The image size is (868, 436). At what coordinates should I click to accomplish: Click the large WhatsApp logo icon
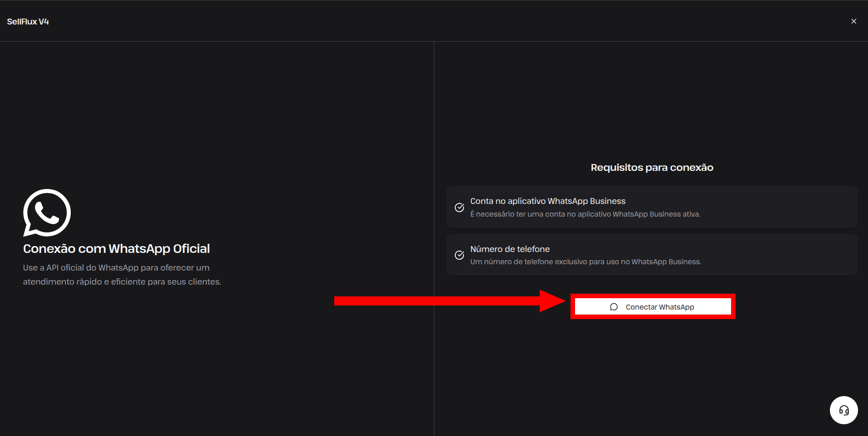coord(47,213)
